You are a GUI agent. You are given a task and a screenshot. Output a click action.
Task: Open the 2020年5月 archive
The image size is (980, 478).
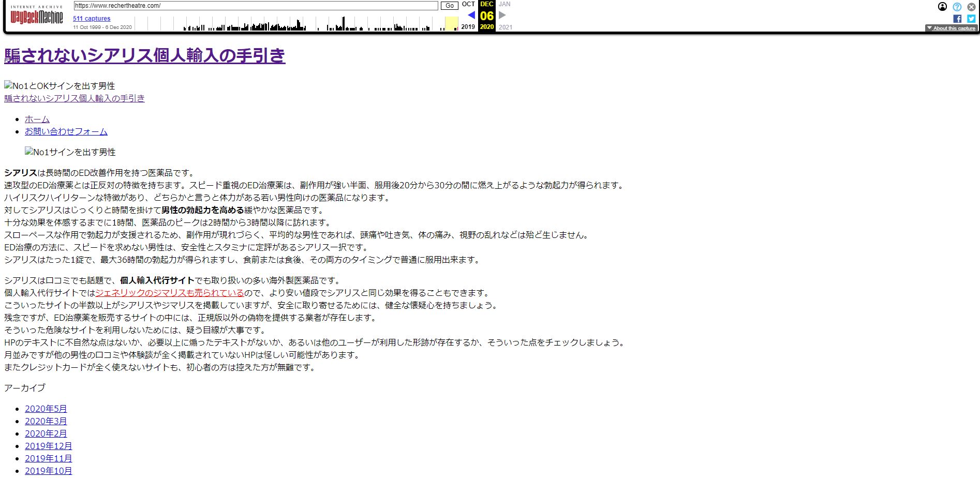pos(46,409)
